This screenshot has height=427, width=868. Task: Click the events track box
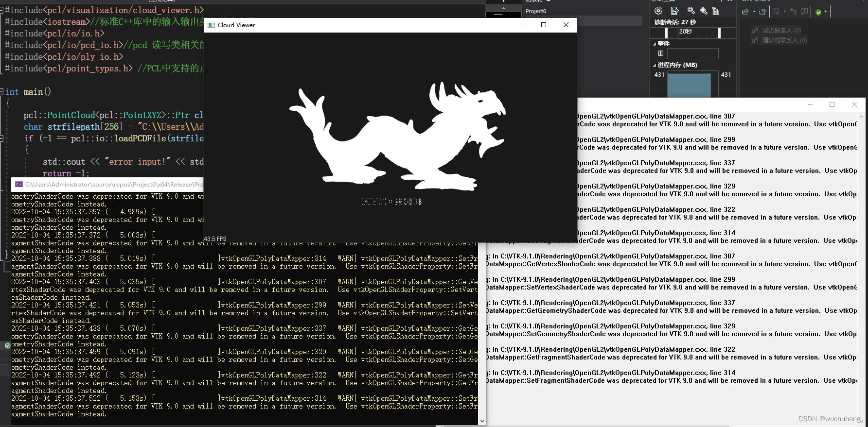pos(692,53)
